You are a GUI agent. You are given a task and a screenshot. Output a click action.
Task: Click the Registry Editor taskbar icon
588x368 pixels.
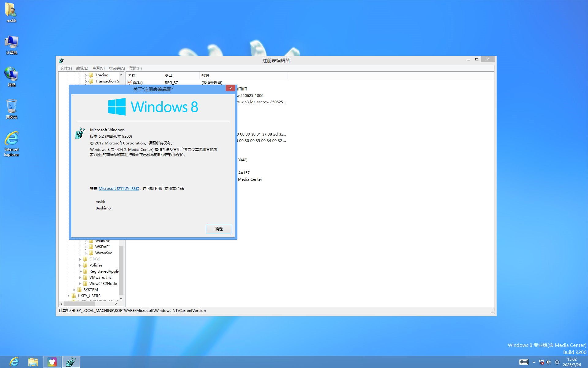(x=71, y=362)
